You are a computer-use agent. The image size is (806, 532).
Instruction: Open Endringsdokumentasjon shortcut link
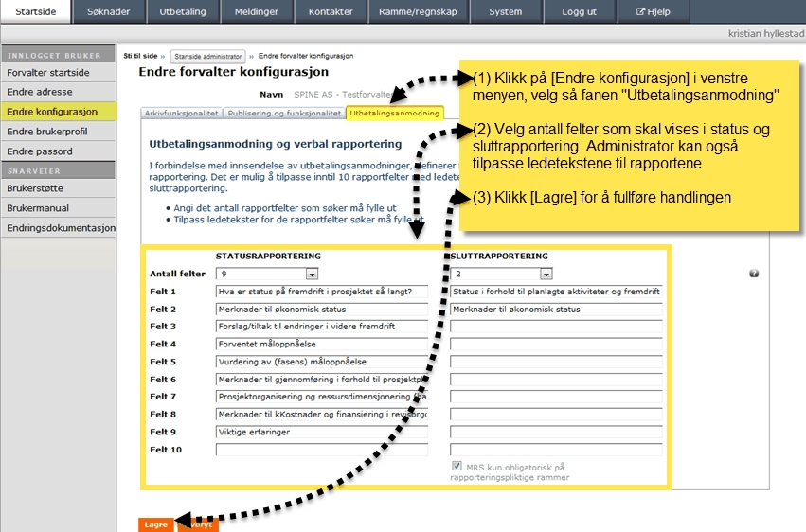click(x=58, y=227)
